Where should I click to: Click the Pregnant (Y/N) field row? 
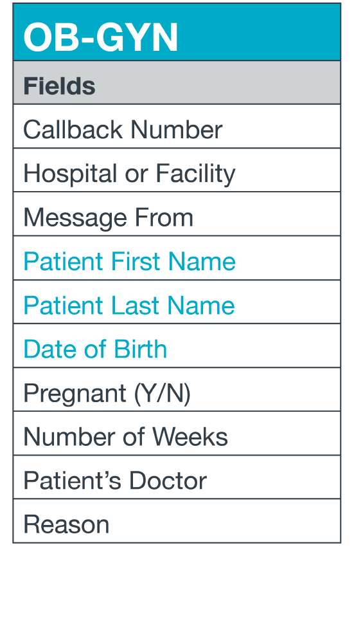pos(177,390)
